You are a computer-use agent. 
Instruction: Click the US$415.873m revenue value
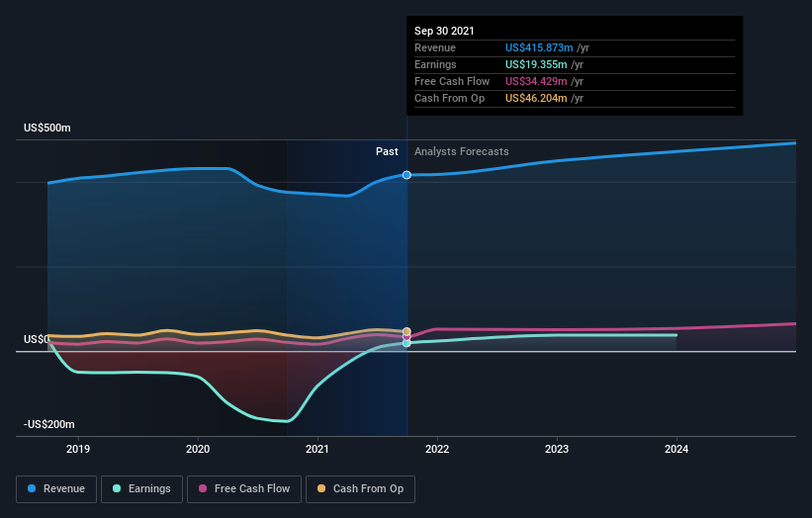click(539, 47)
